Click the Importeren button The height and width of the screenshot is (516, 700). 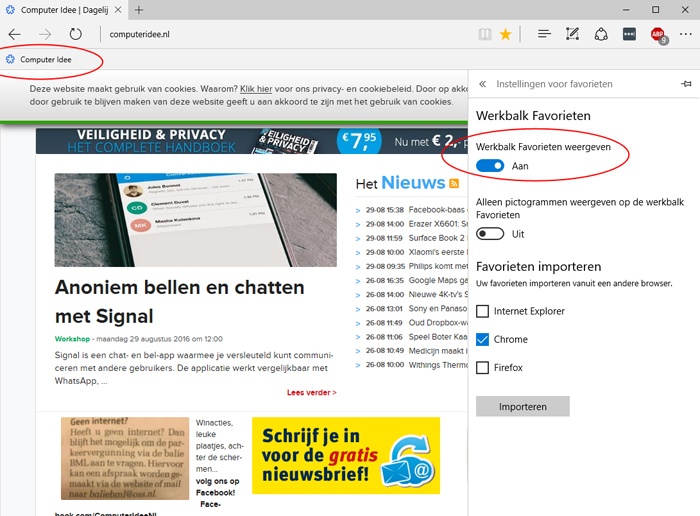523,407
